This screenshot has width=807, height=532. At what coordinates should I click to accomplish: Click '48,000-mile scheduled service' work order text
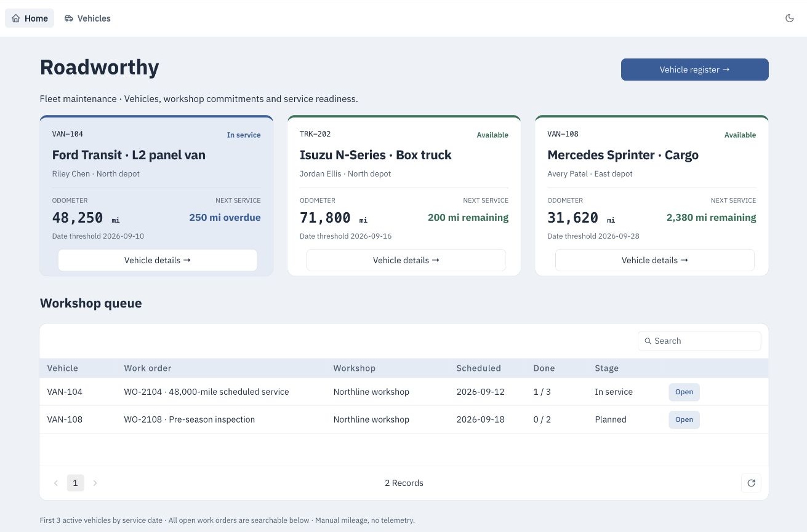click(x=228, y=392)
